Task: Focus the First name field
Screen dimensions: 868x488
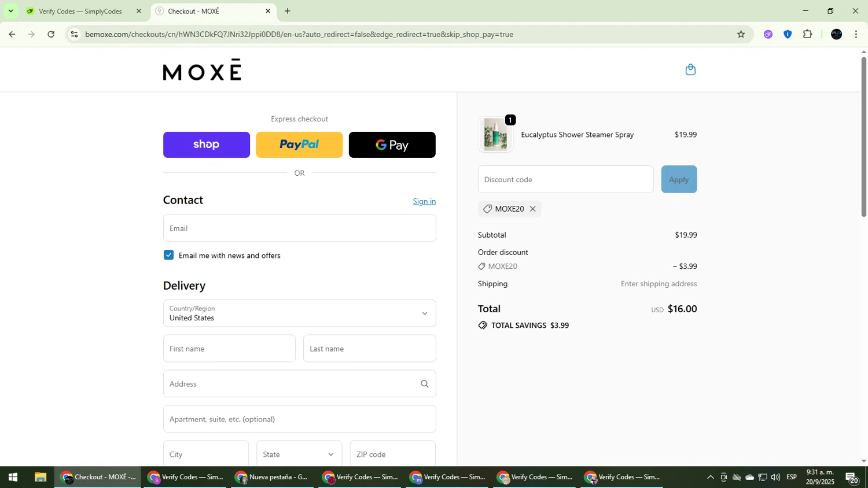Action: point(229,349)
